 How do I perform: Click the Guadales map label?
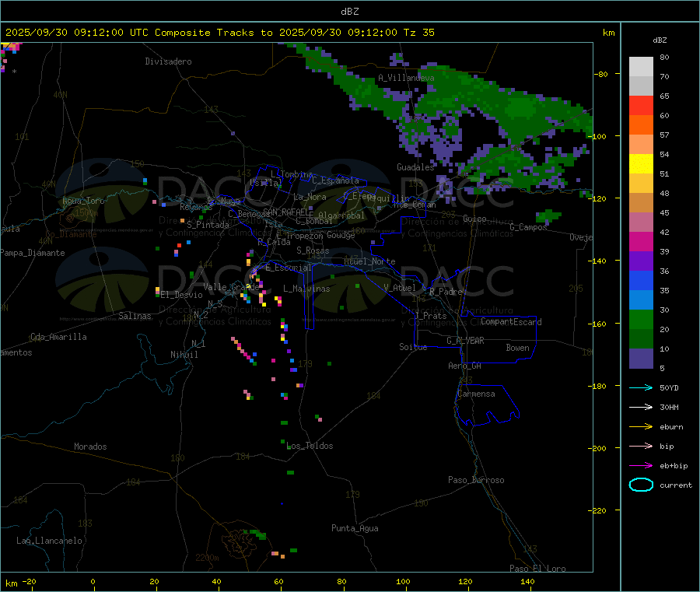click(x=415, y=167)
